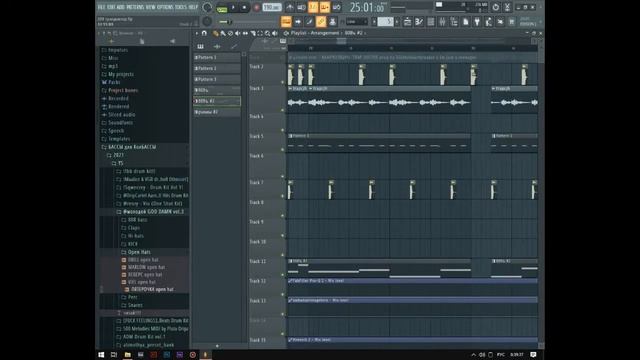Click the circular arrow icon in the top right

click(x=495, y=7)
